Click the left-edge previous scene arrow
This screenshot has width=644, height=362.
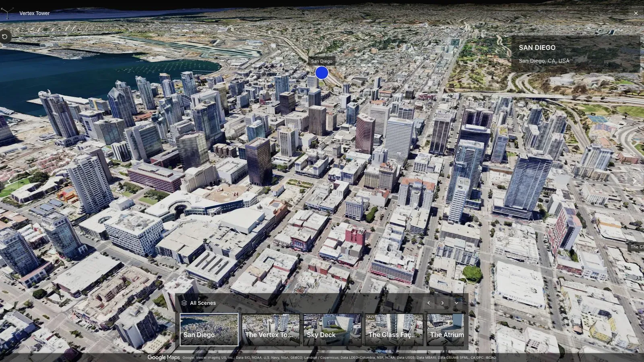(x=9, y=181)
